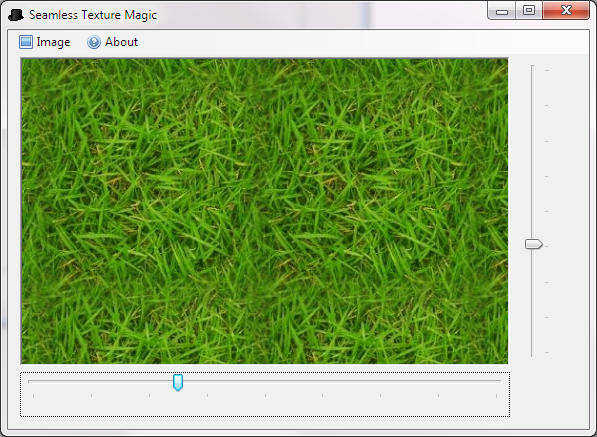Viewport: 597px width, 437px height.
Task: Open the About menu
Action: pos(113,42)
